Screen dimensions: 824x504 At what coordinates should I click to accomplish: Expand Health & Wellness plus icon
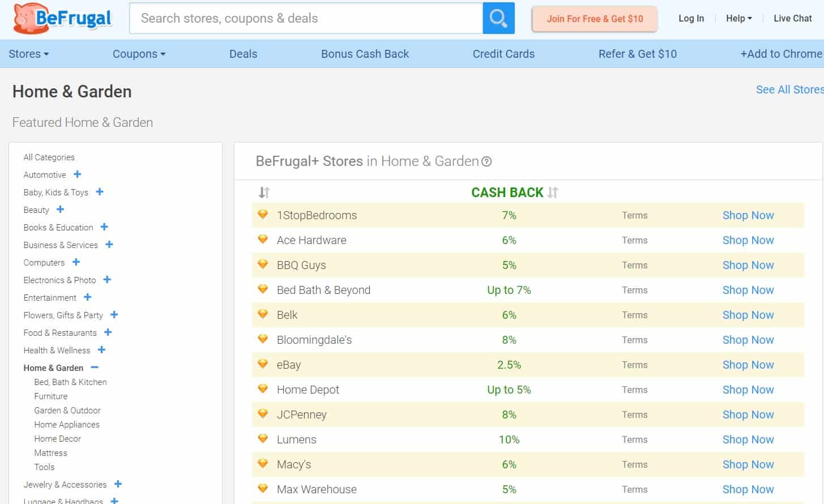(x=102, y=350)
